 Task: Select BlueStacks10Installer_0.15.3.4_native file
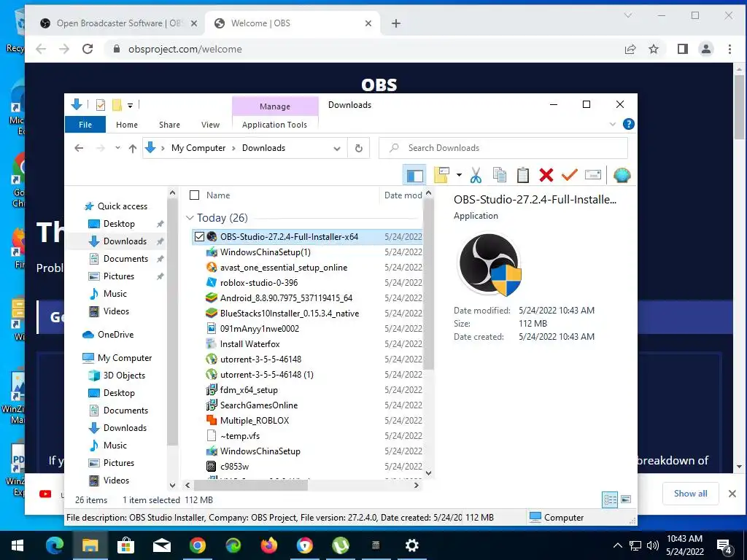click(289, 314)
